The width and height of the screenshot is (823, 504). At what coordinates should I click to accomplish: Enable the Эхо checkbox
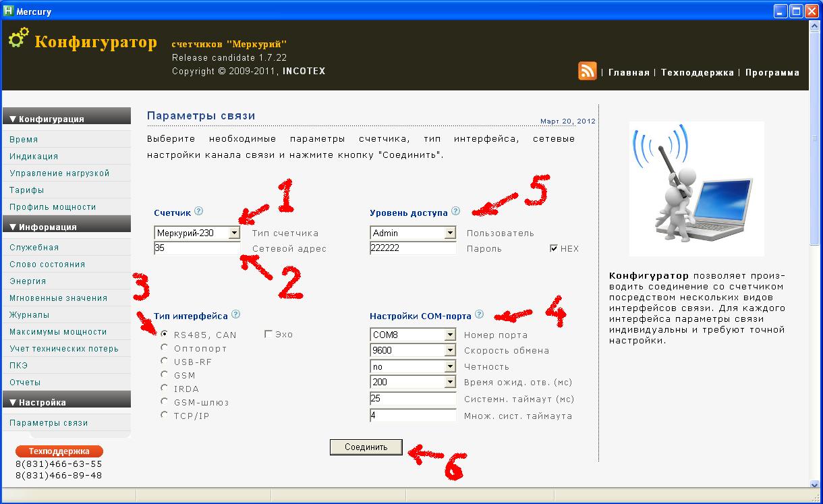(268, 334)
